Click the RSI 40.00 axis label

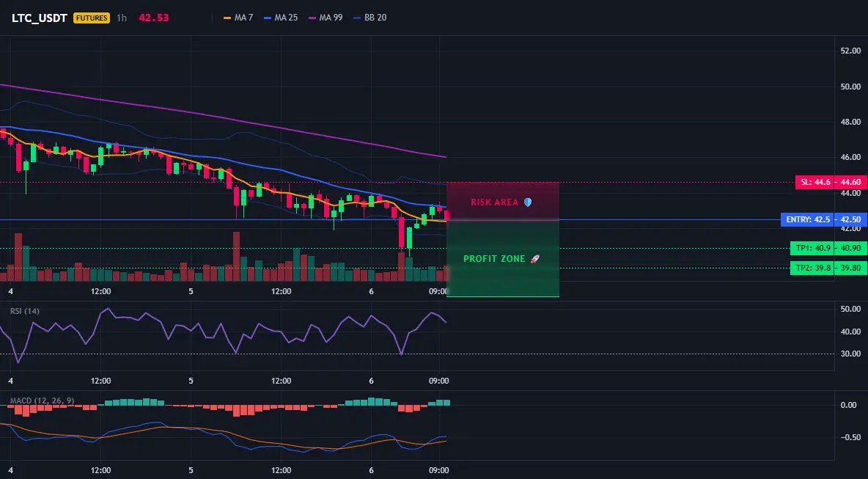(850, 332)
